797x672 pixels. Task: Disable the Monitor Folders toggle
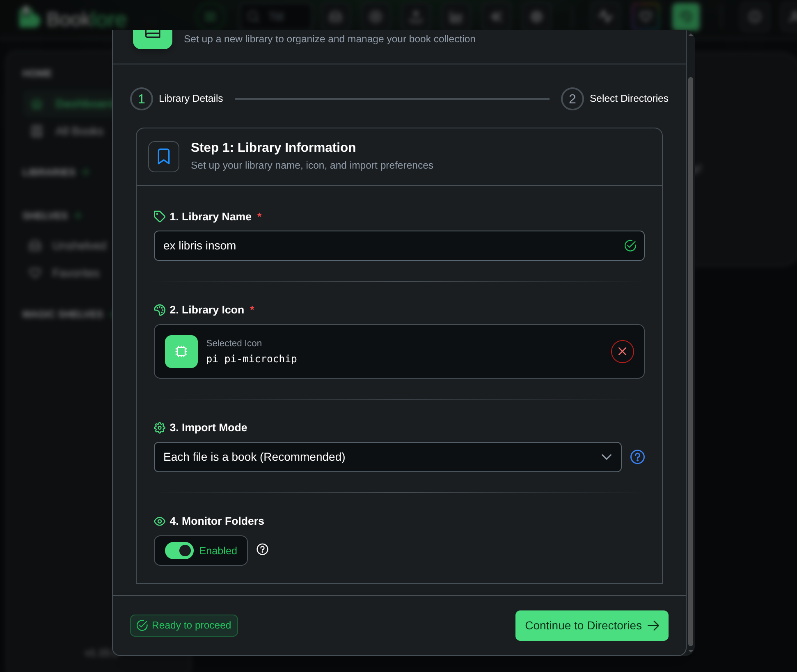pyautogui.click(x=180, y=551)
